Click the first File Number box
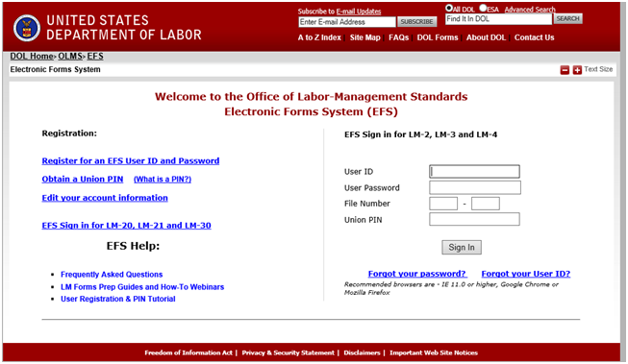This screenshot has height=364, width=628. (x=443, y=204)
